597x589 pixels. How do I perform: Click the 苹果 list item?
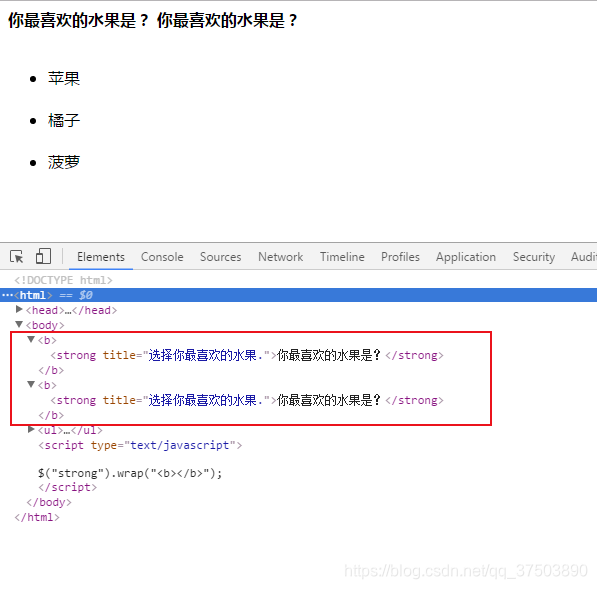64,79
